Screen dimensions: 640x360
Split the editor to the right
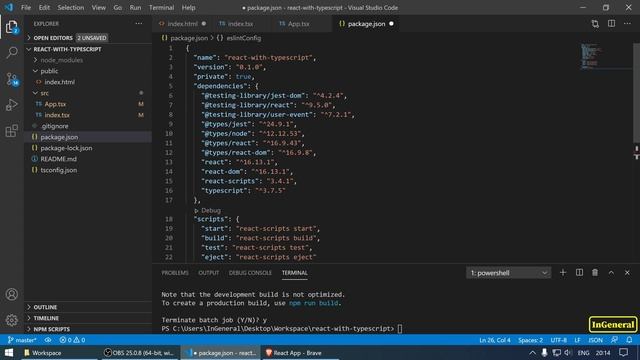[611, 24]
